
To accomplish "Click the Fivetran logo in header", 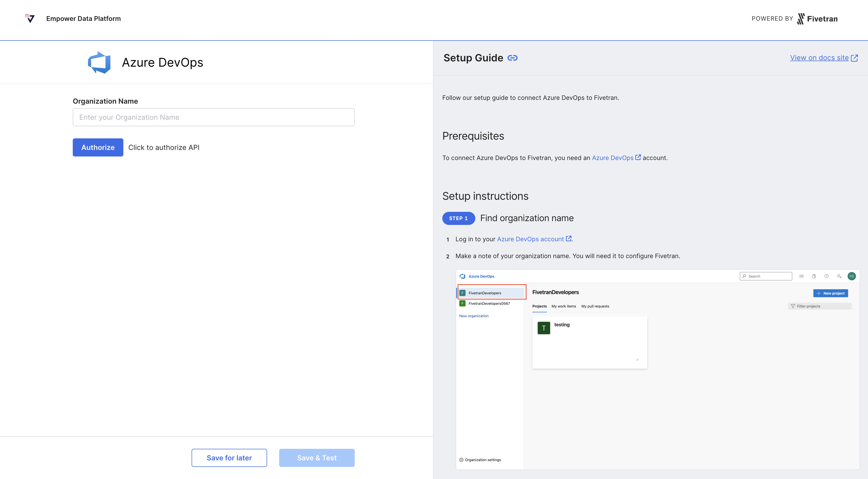I will (817, 19).
